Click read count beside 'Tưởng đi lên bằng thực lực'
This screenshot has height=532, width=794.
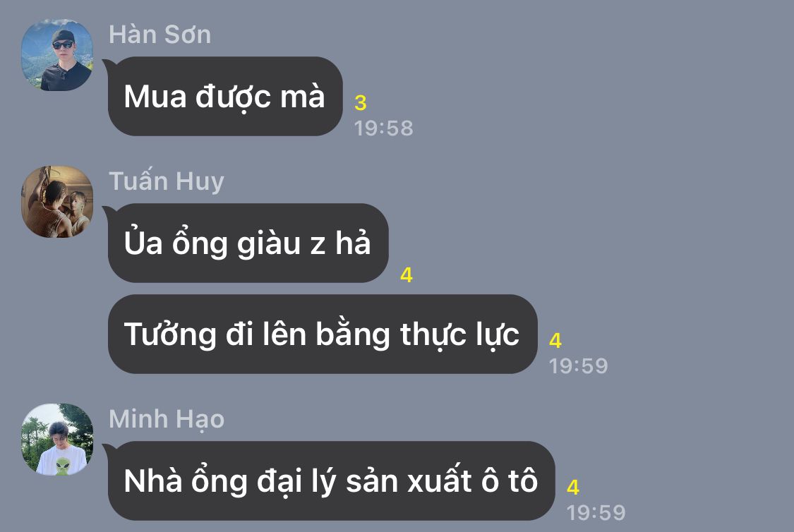pos(555,341)
